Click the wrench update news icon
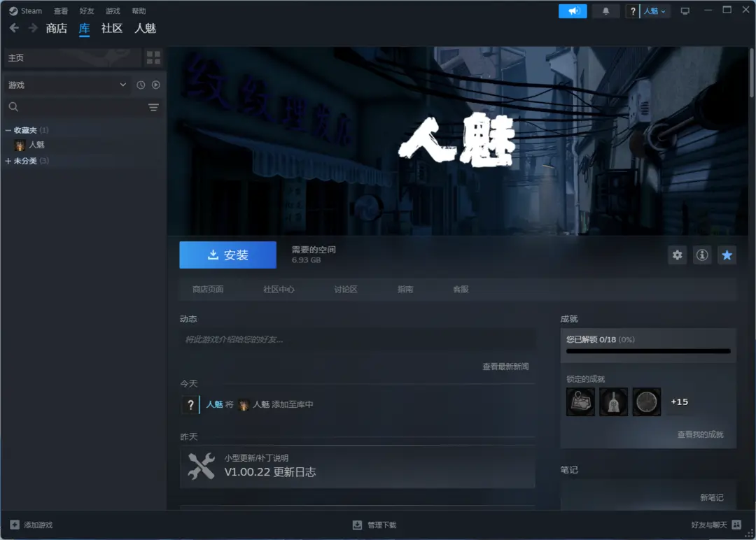The image size is (756, 540). (x=201, y=467)
